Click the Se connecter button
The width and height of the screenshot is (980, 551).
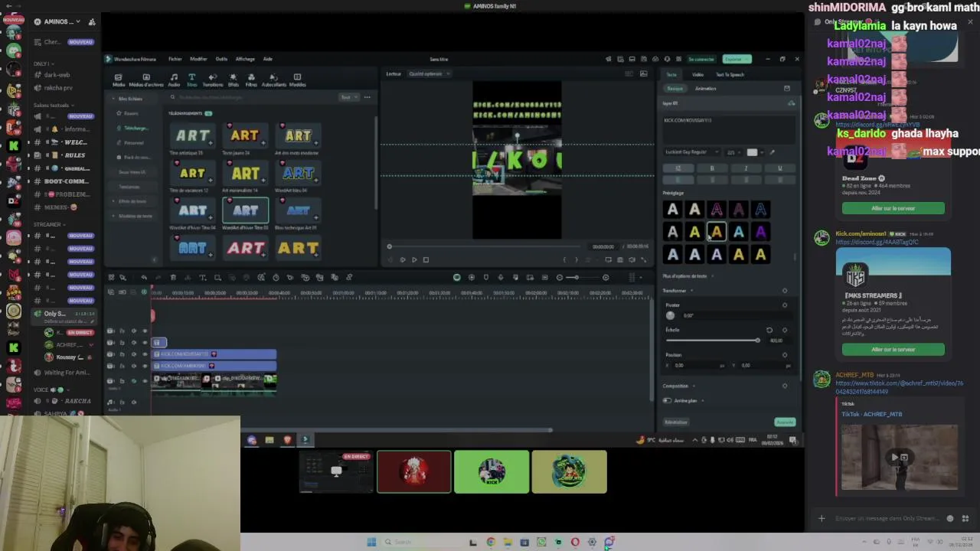[x=701, y=59]
